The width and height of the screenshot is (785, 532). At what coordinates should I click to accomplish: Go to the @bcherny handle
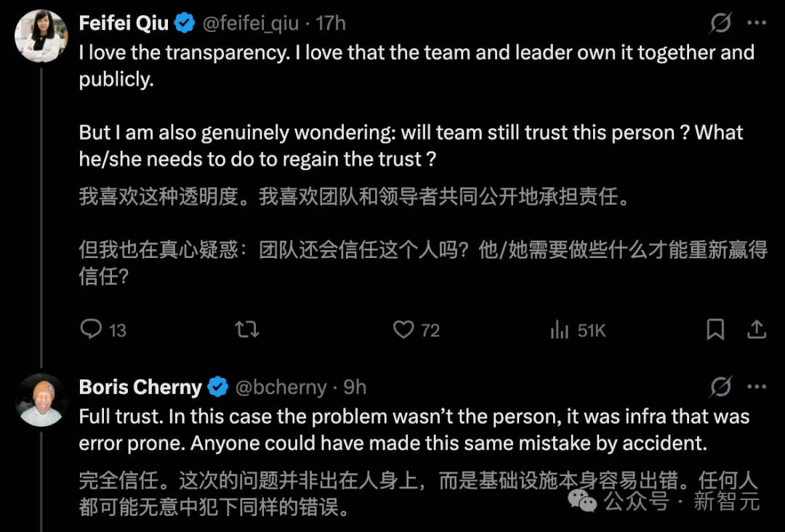[281, 387]
